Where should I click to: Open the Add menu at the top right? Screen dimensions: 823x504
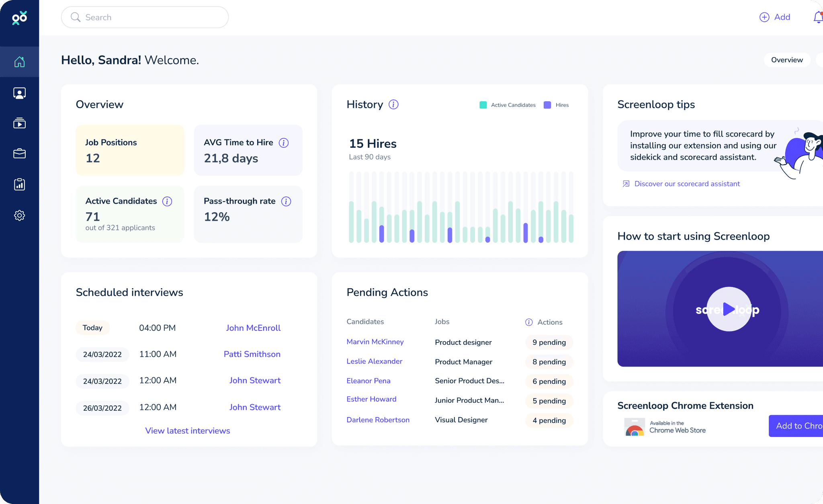pyautogui.click(x=775, y=17)
